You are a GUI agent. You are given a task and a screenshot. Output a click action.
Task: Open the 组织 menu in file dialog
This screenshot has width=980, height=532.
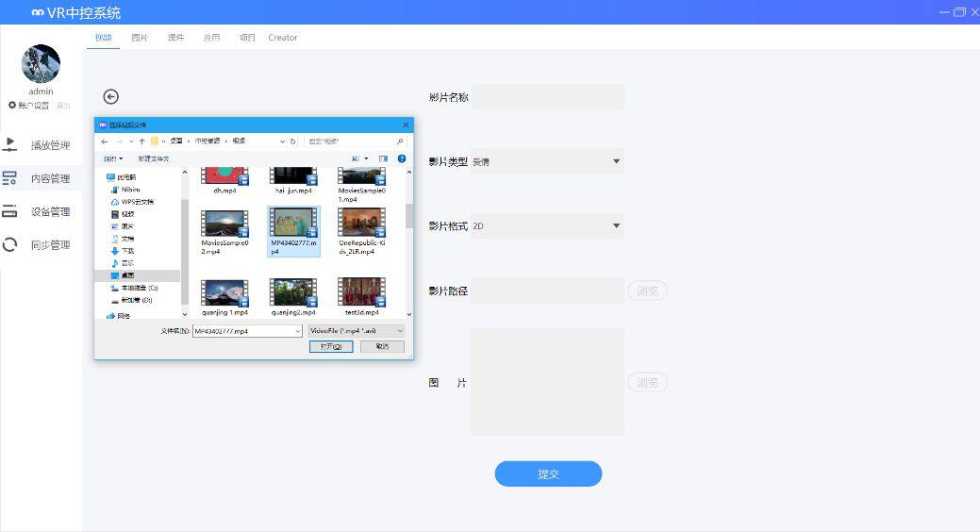coord(113,158)
